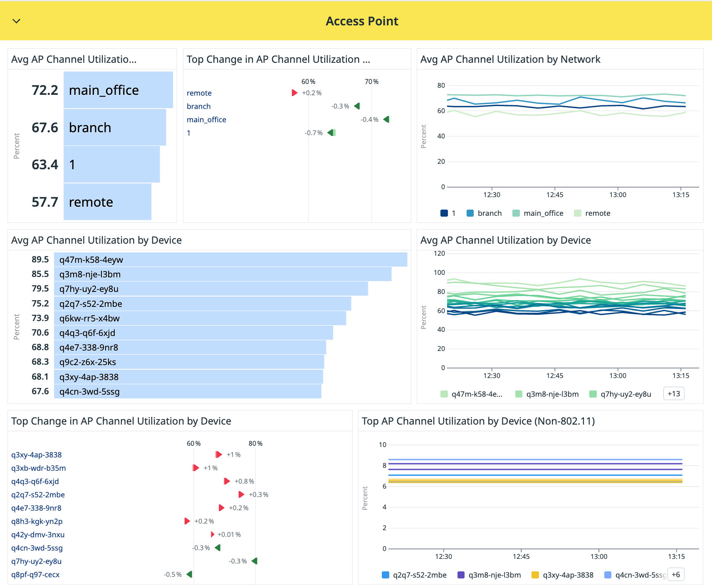This screenshot has width=712, height=588.
Task: Show remaining devices via the +6 legend button
Action: click(x=676, y=574)
